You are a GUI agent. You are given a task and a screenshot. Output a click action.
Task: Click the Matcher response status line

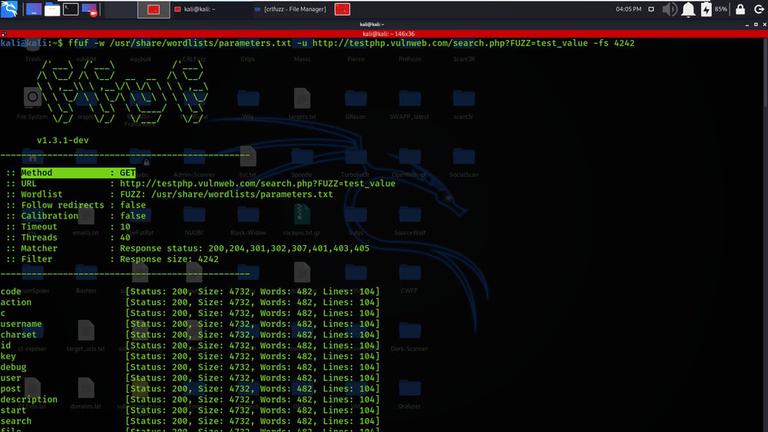pos(188,248)
